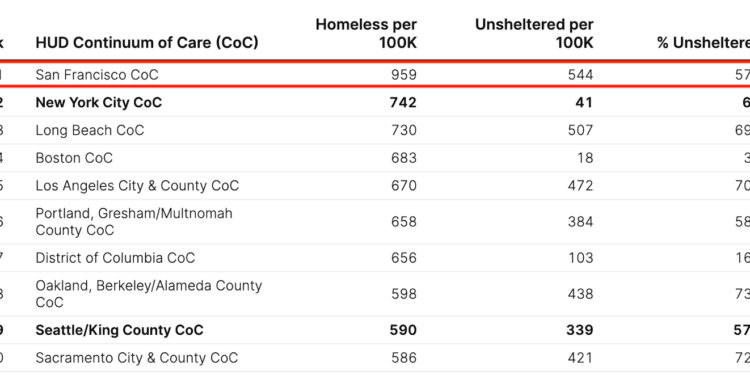Select the San Francisco CoC row
The image size is (750, 375).
pos(375,75)
